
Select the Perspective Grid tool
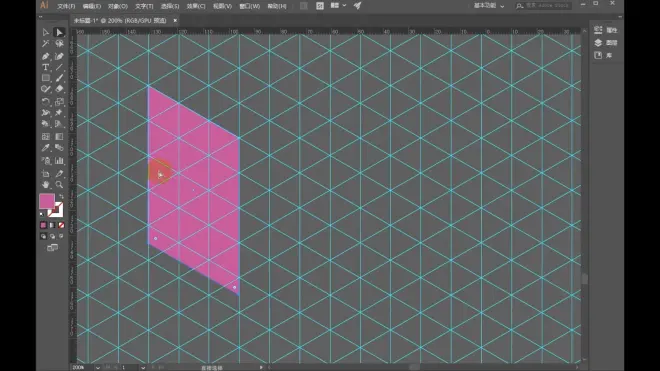59,124
